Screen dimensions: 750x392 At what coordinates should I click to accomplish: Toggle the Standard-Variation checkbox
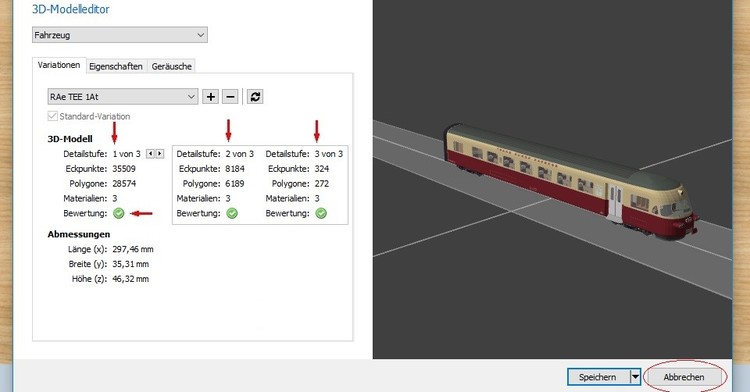tap(53, 116)
